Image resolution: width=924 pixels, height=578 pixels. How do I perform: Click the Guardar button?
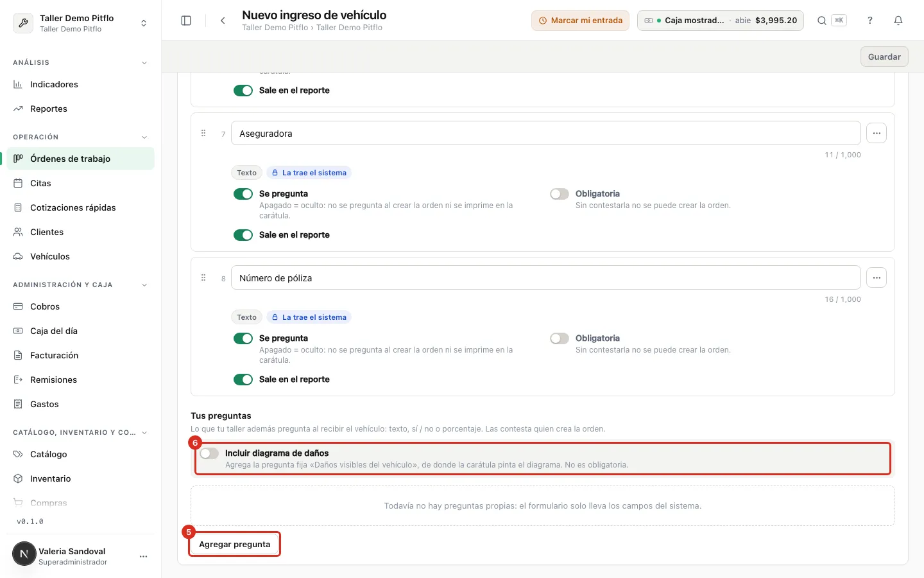(x=884, y=57)
